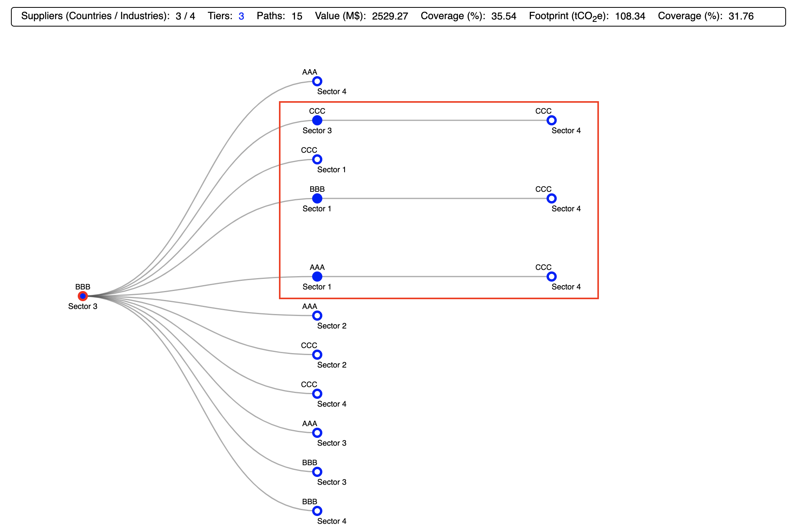Viewport: 797px width, 532px height.
Task: Click the CCC Sector 2 node
Action: [x=317, y=355]
